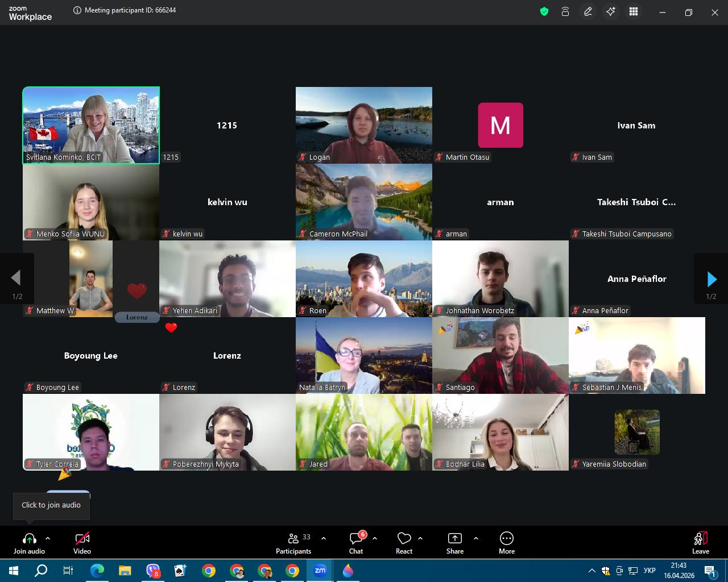Open the Chat panel
Screen dimensions: 728x582
(x=356, y=543)
